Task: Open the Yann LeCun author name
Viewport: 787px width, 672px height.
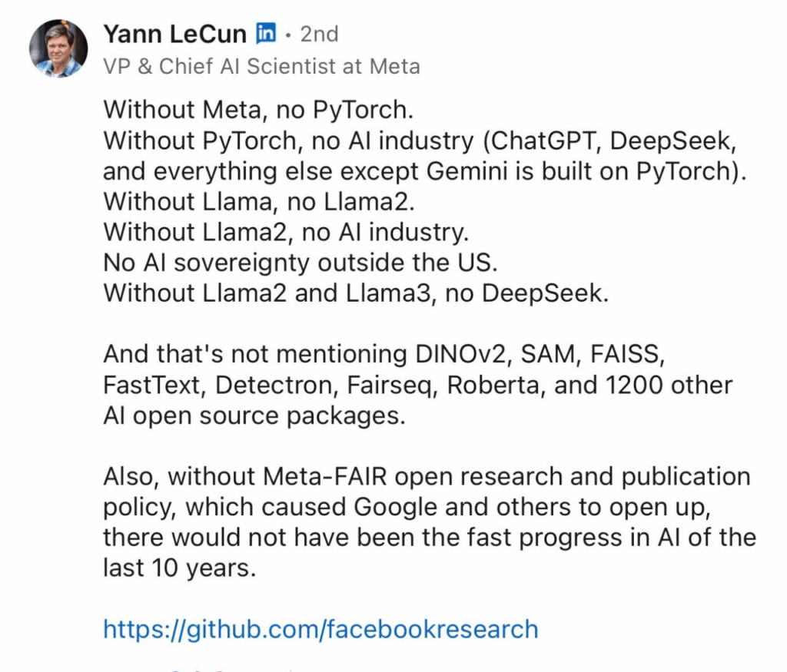Action: [x=174, y=34]
